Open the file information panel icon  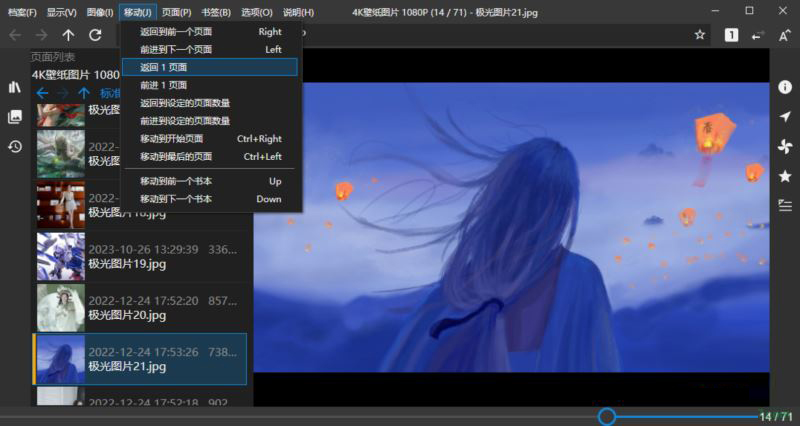point(785,87)
